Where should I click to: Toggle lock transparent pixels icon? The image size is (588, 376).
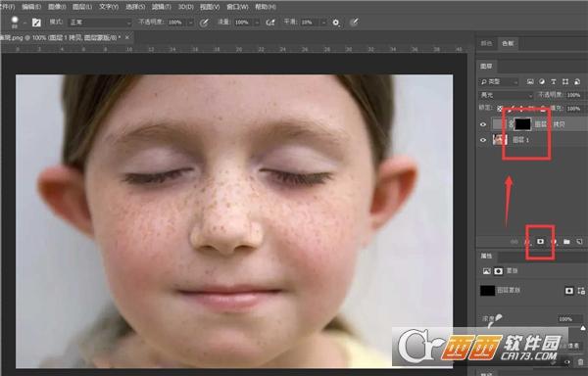point(500,109)
